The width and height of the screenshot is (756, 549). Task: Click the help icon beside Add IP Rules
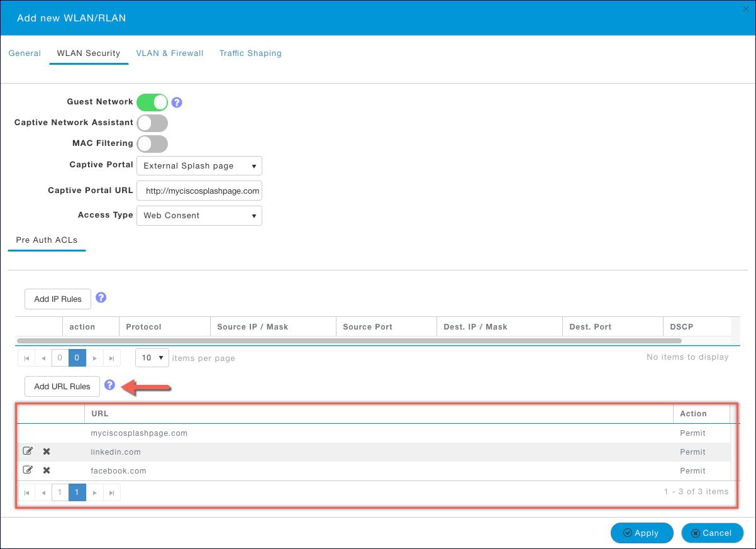(101, 297)
